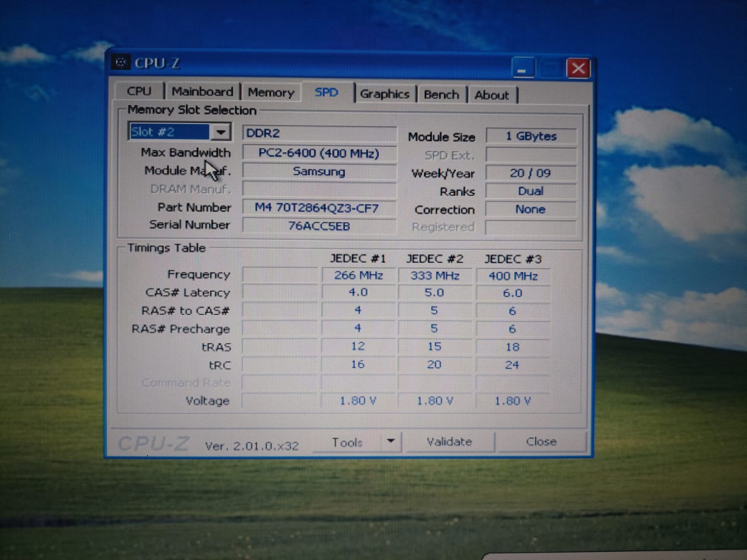Click the 20 / 09 week/year value
This screenshot has height=560, width=747.
(531, 173)
